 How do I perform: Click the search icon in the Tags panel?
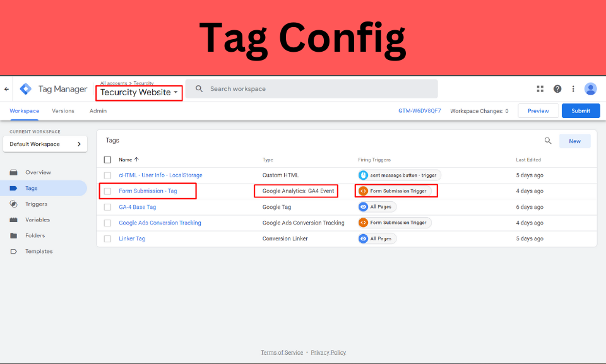548,141
